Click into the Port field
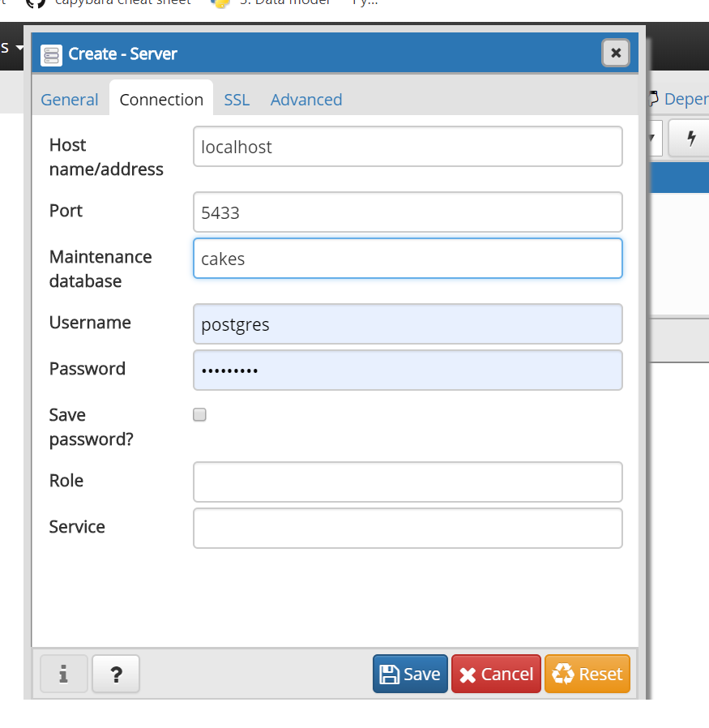 pos(408,212)
